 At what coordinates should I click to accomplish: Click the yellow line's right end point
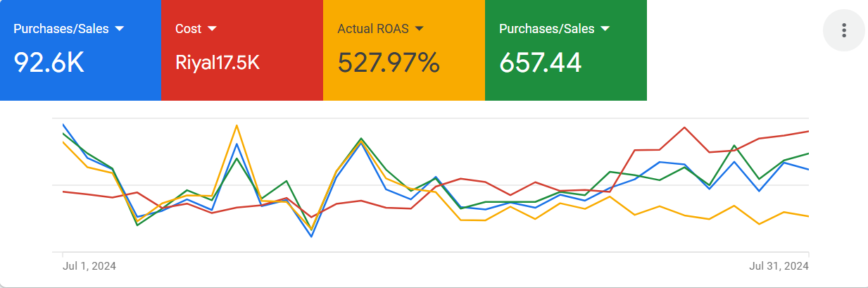[x=808, y=216]
